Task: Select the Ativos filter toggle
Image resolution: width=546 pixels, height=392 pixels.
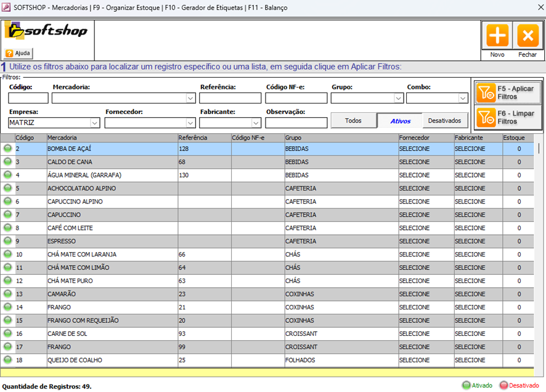Action: 400,121
